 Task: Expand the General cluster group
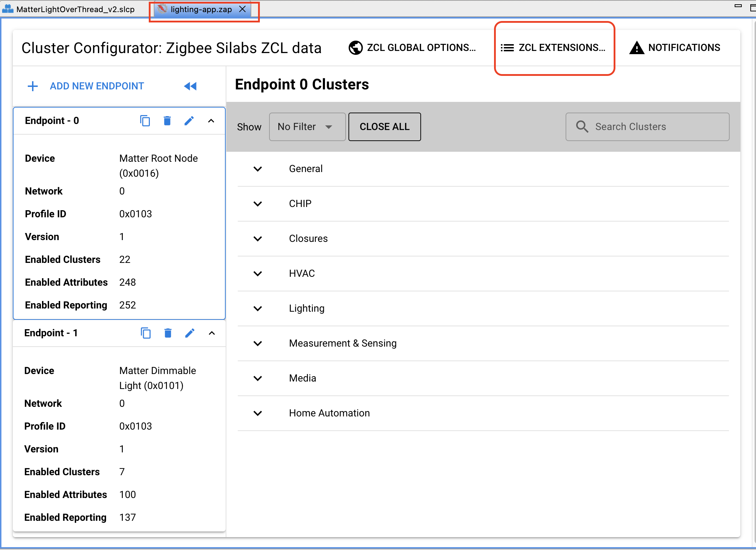[258, 169]
